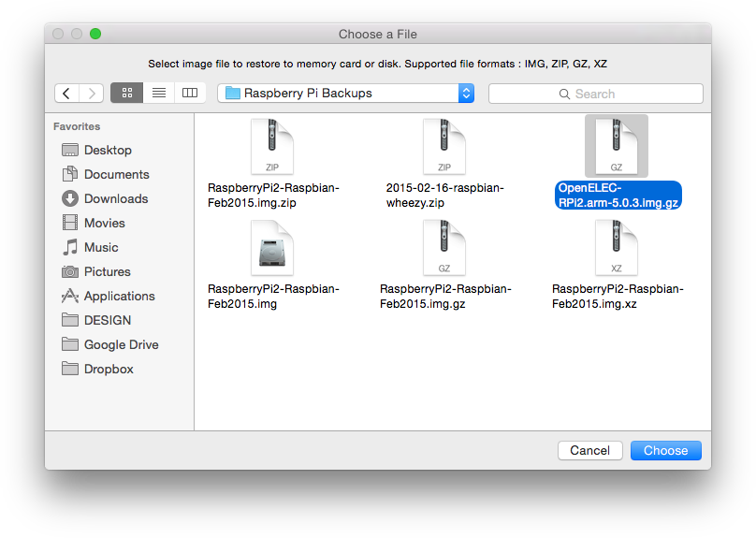The image size is (756, 538).
Task: Select RaspberryPi2-Raspbian-Feb2015.img.gz file icon
Action: click(444, 248)
